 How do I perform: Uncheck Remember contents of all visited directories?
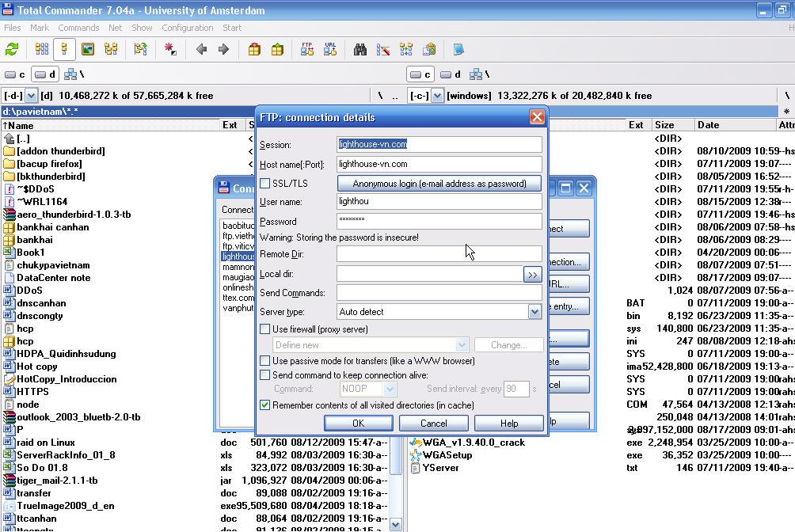tap(264, 405)
